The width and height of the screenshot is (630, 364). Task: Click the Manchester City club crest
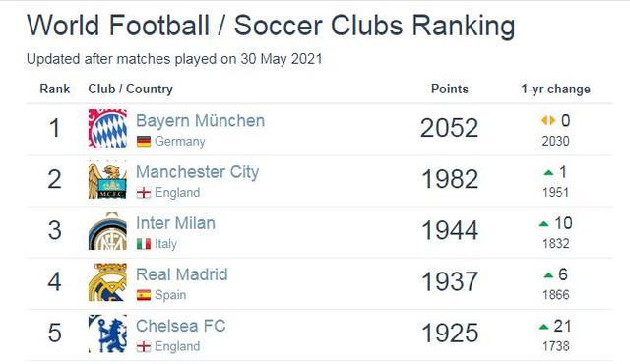click(107, 180)
